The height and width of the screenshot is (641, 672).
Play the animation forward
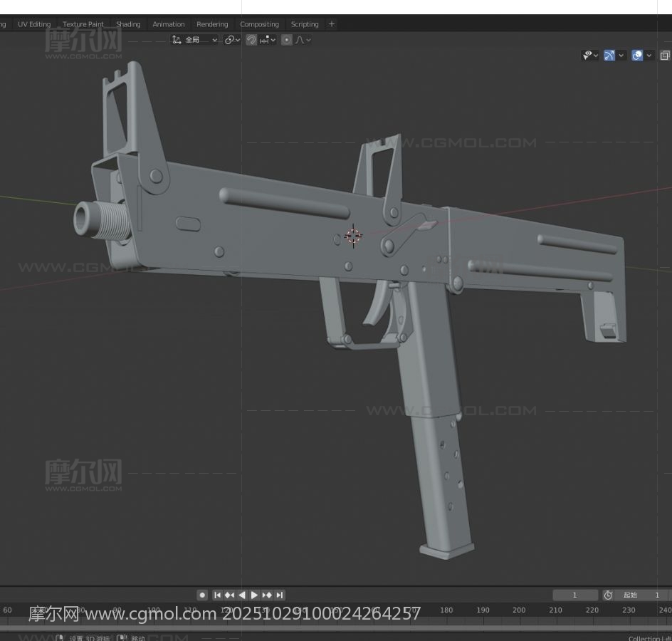click(255, 595)
